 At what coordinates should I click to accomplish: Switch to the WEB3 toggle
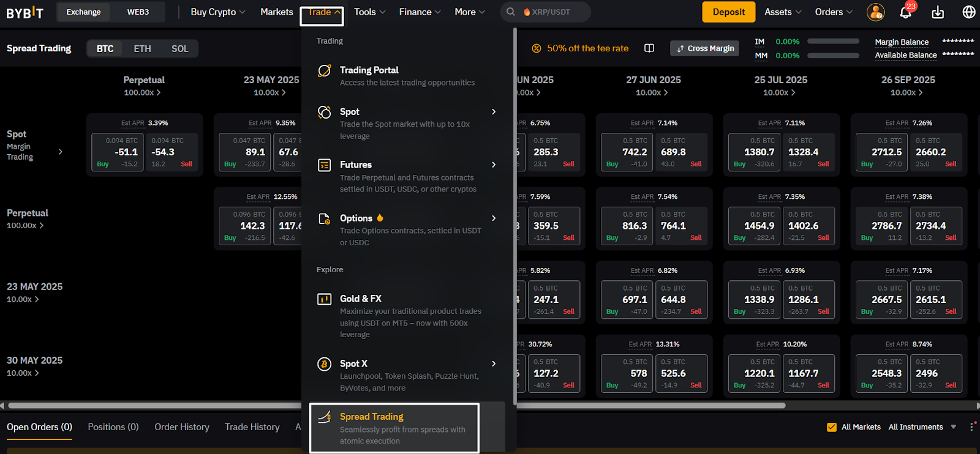click(138, 12)
